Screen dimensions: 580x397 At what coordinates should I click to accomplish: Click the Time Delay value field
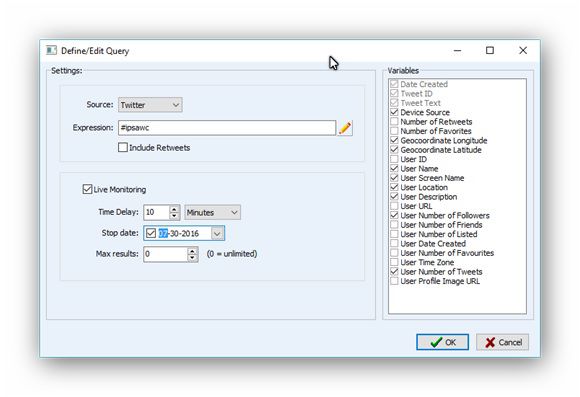coord(156,212)
